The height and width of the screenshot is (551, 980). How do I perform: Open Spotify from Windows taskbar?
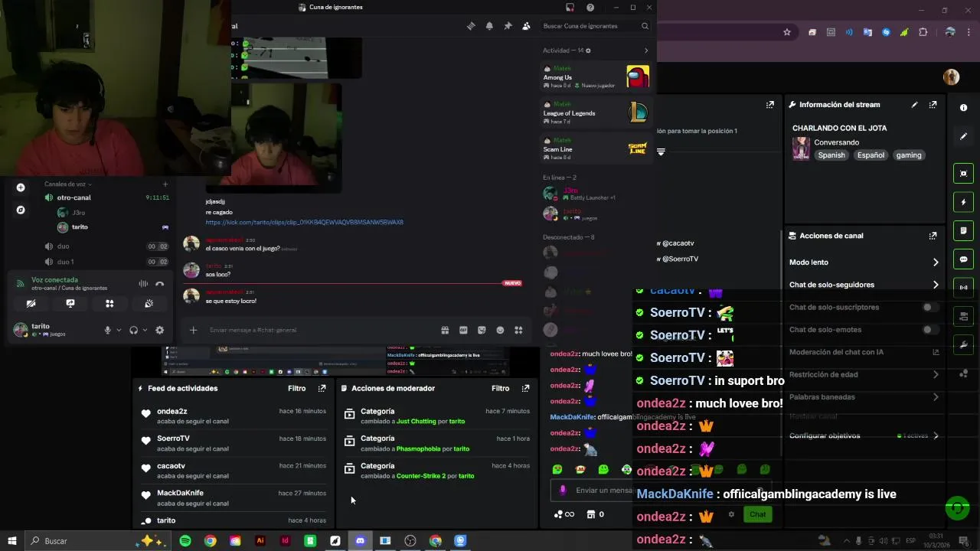pos(185,541)
